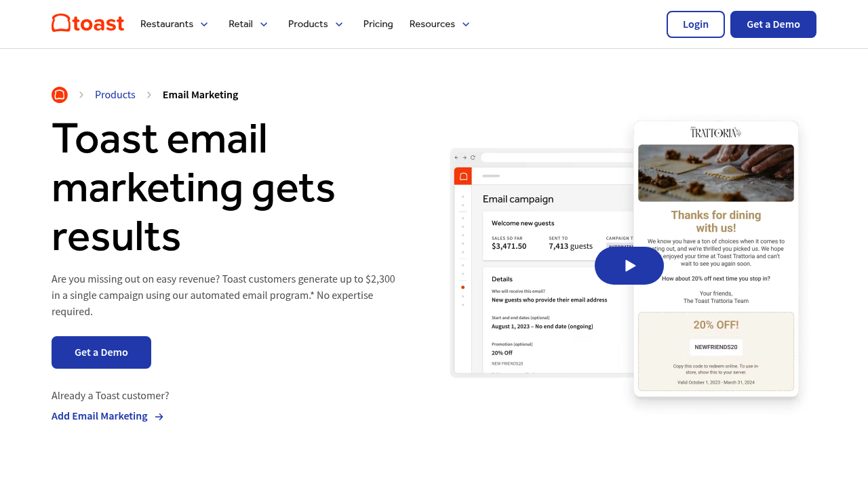Click Get a Demo in header
The height and width of the screenshot is (488, 868).
point(773,24)
